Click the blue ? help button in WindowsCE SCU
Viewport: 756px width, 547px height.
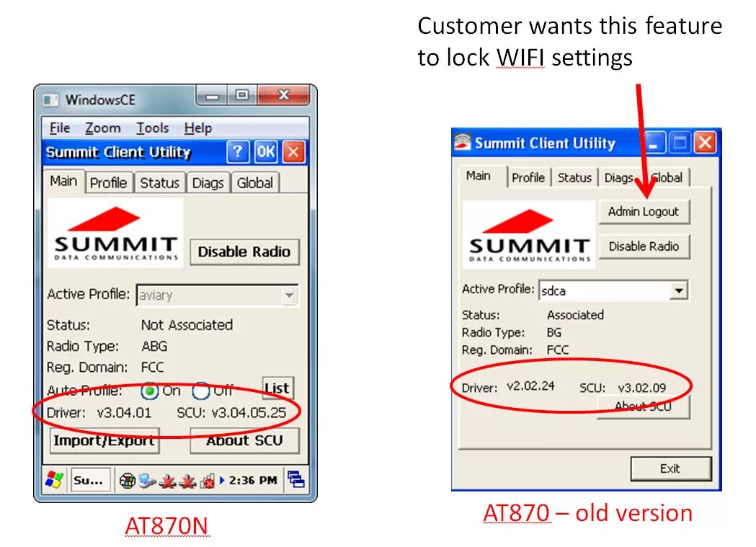coord(238,152)
